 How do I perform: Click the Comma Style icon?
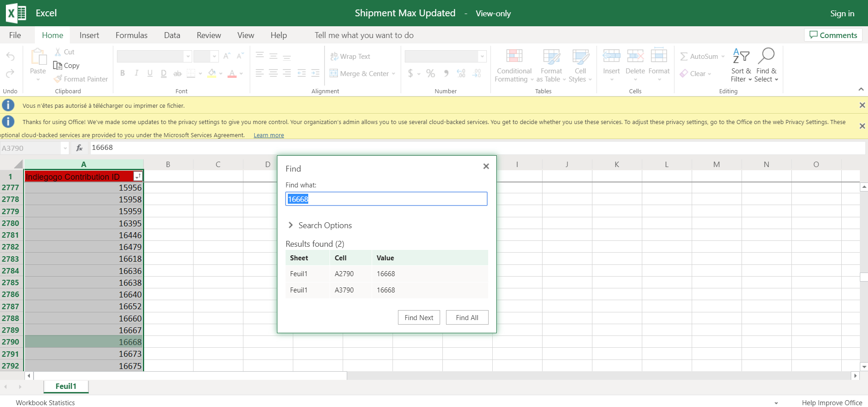(446, 73)
